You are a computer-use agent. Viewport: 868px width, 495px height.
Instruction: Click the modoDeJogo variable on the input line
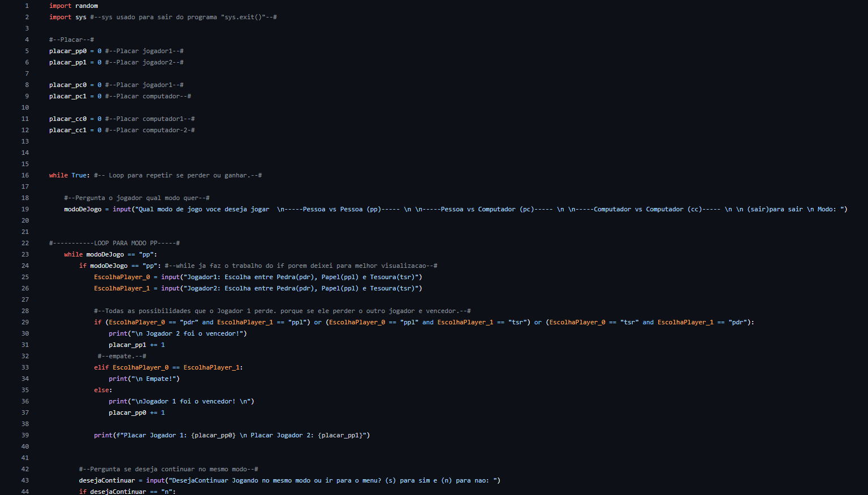point(83,209)
